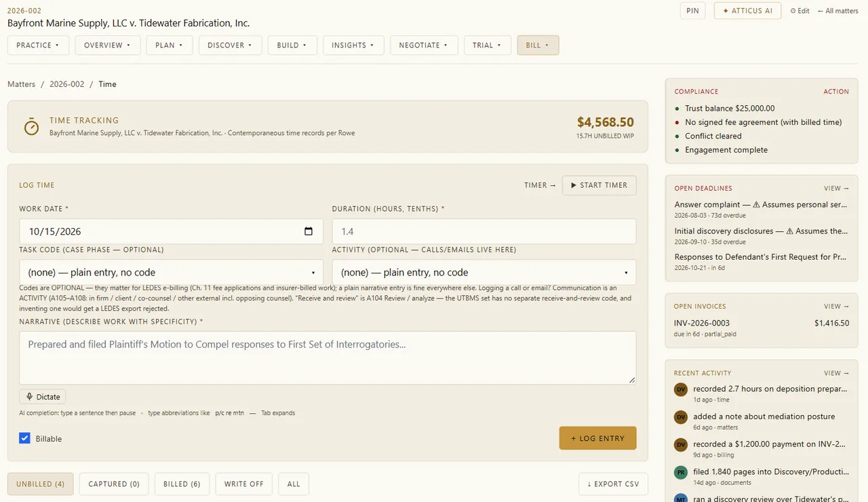Image resolution: width=868 pixels, height=502 pixels.
Task: Open the Build menu
Action: pyautogui.click(x=292, y=45)
